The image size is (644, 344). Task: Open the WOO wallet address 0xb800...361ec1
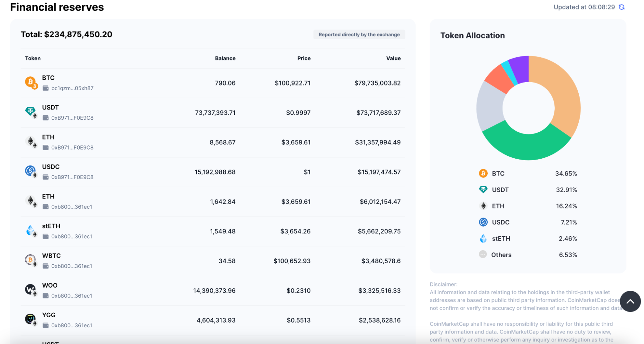72,296
